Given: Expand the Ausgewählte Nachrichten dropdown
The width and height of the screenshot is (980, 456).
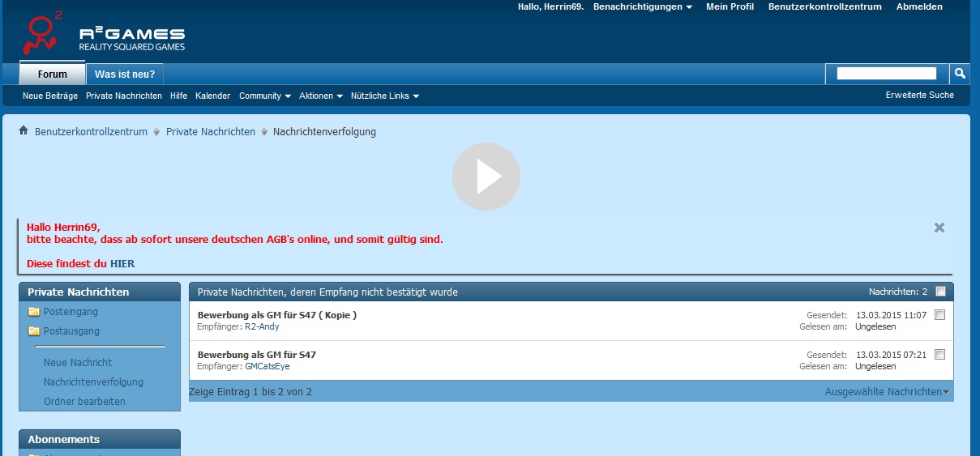Looking at the screenshot, I should 886,392.
